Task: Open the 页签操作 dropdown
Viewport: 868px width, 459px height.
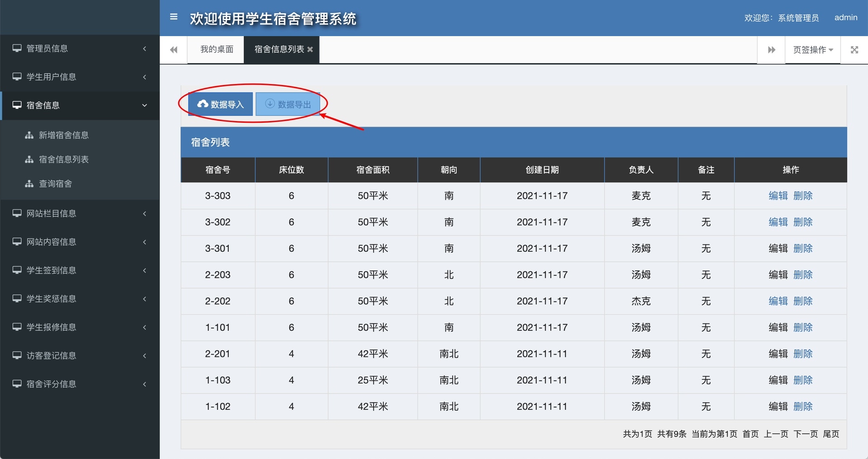Action: pyautogui.click(x=812, y=50)
